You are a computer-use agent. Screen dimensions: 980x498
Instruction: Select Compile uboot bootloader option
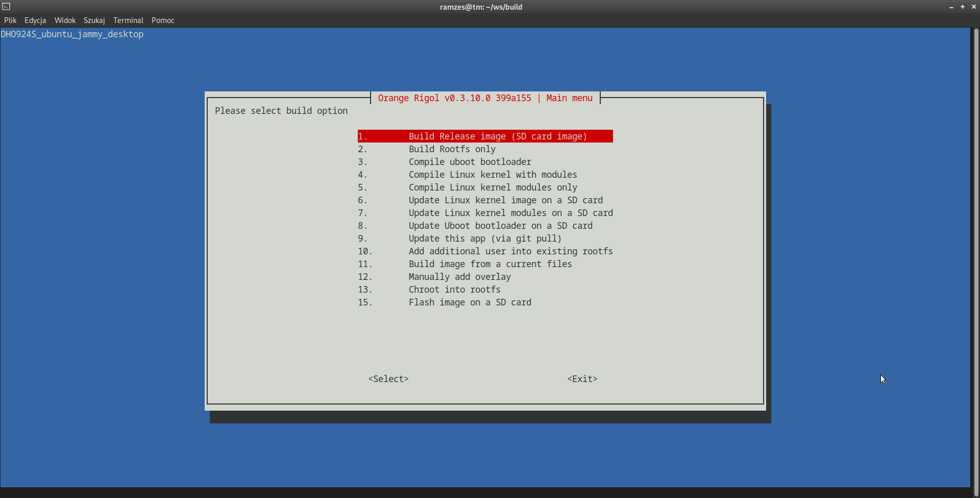(485, 162)
